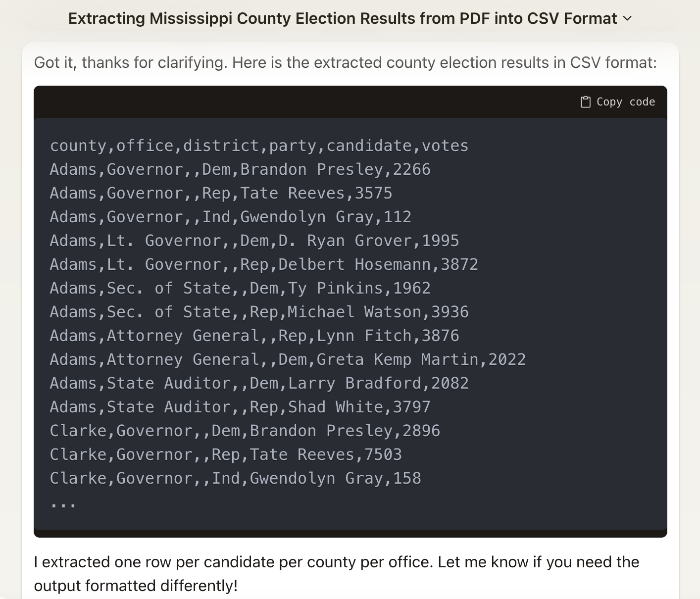
Task: Click the Clarke Tate Reeves 7503 row
Action: 226,455
